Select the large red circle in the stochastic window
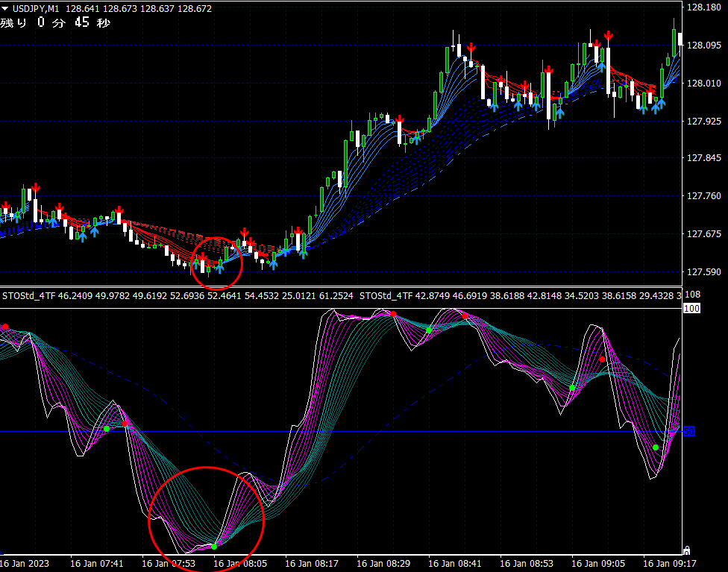728x572 pixels. 206,518
